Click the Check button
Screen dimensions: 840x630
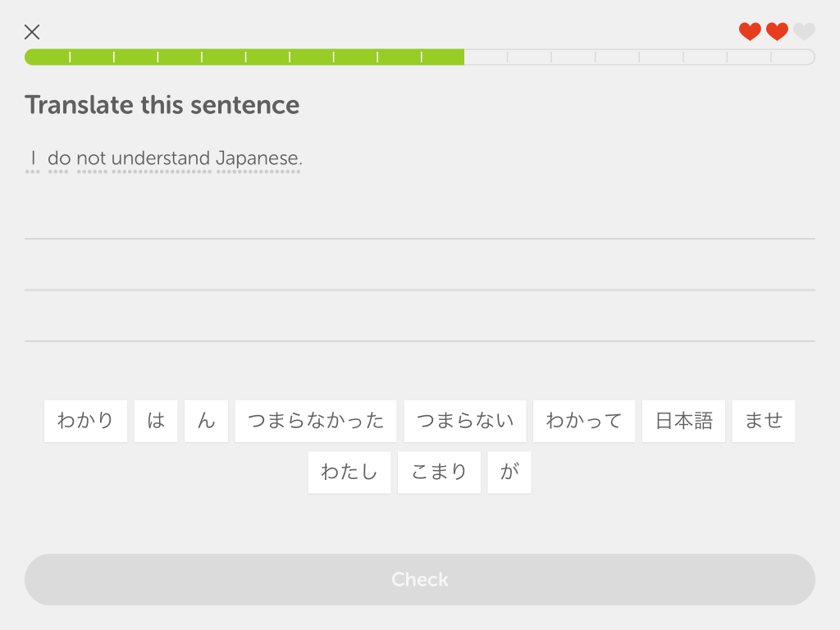[420, 580]
